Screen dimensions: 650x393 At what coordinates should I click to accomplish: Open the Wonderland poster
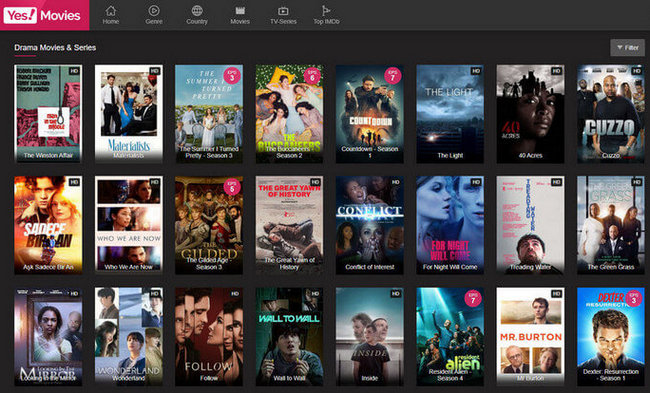point(129,337)
